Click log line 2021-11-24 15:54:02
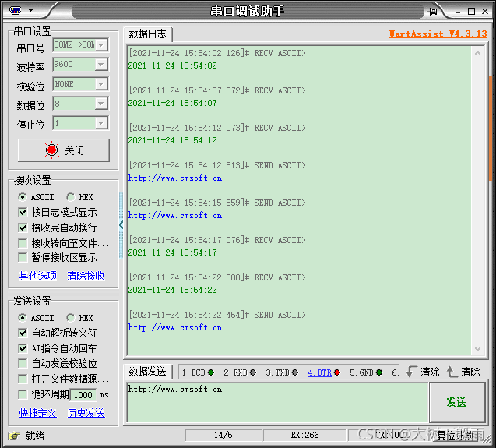Viewport: 496px width, 448px height. [172, 66]
